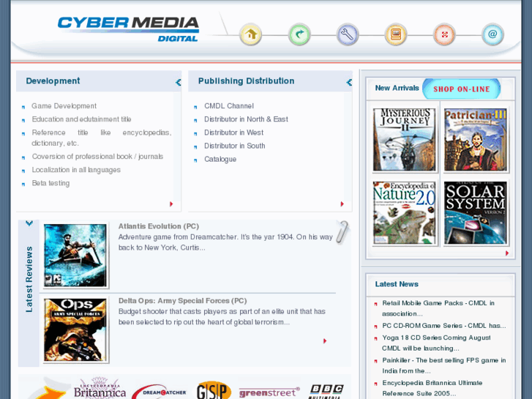Click the red target navigation icon

pyautogui.click(x=444, y=34)
